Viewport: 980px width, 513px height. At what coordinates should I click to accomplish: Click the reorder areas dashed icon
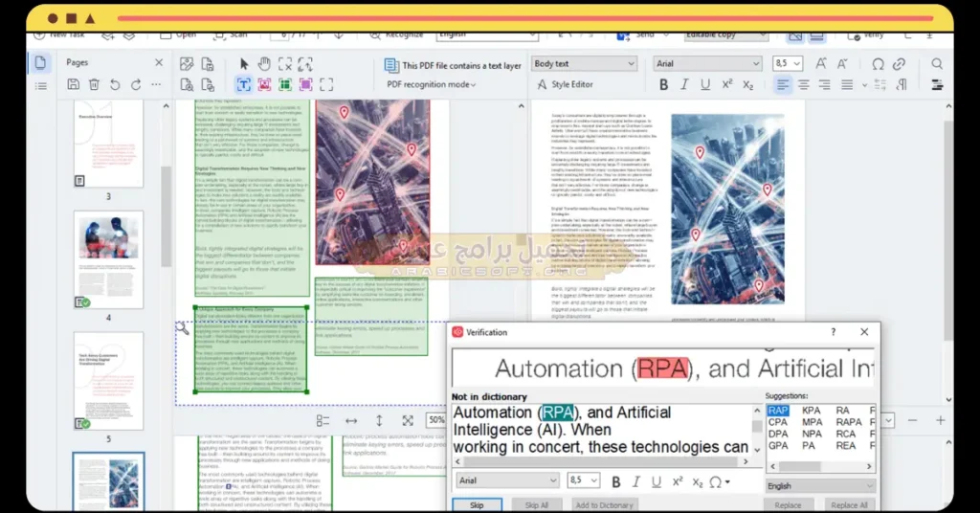click(305, 64)
